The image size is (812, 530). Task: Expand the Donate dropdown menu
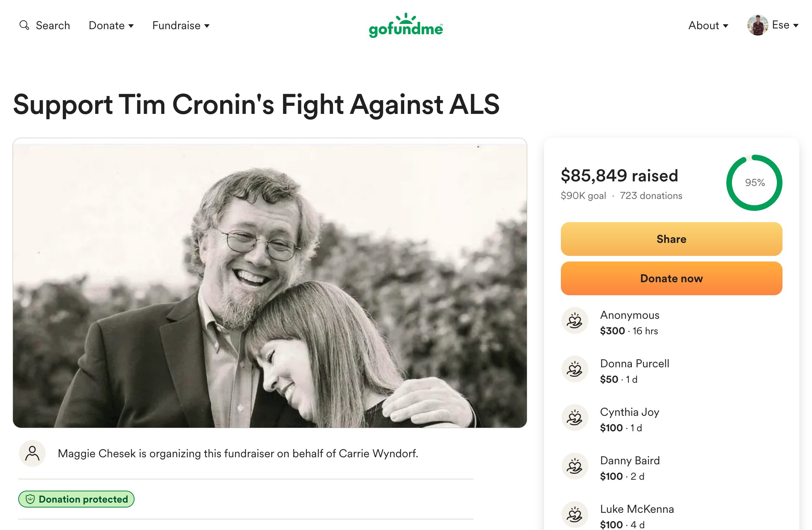pyautogui.click(x=111, y=26)
